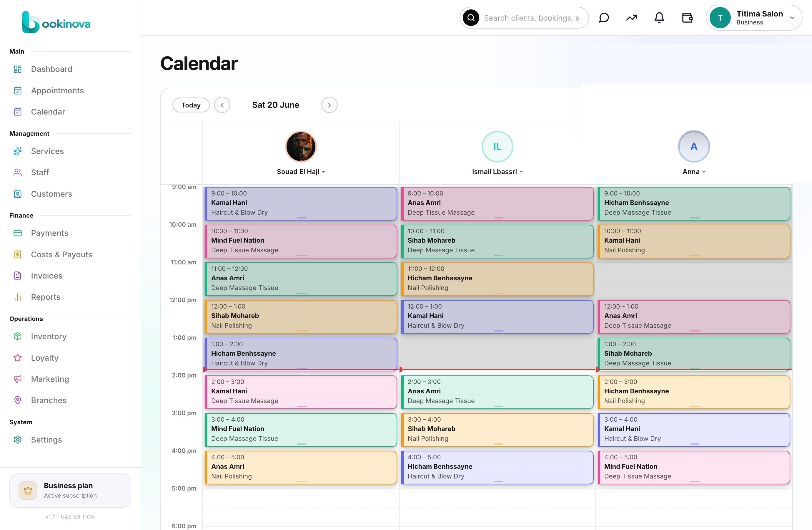The height and width of the screenshot is (530, 812).
Task: Click Sat 20 June date label
Action: pyautogui.click(x=276, y=105)
